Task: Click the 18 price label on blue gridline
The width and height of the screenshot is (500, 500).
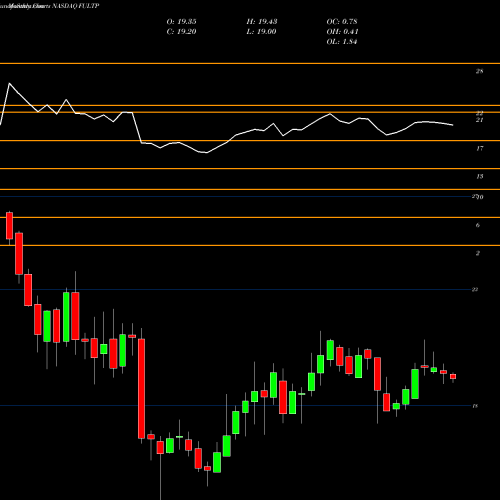Action: [x=475, y=406]
